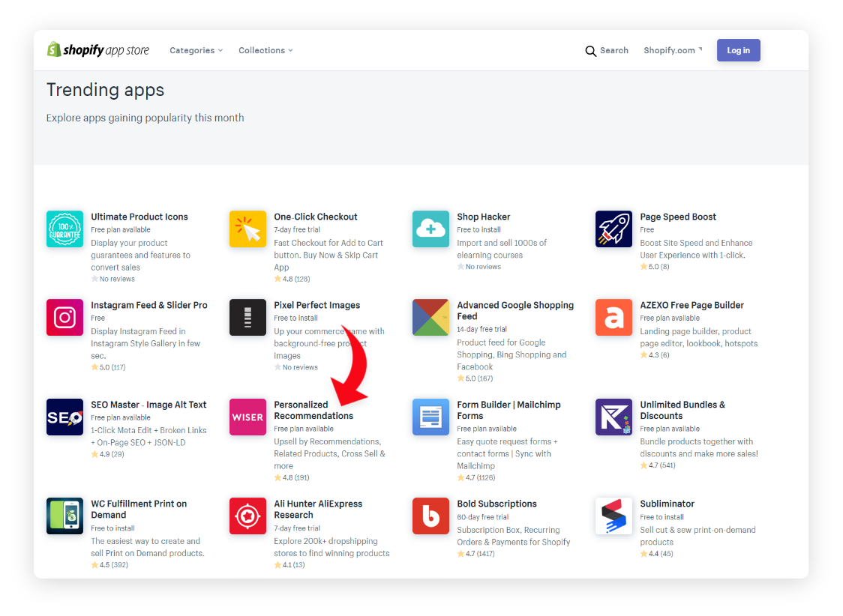Open the pink WISER app icon
Image resolution: width=843 pixels, height=616 pixels.
[247, 417]
